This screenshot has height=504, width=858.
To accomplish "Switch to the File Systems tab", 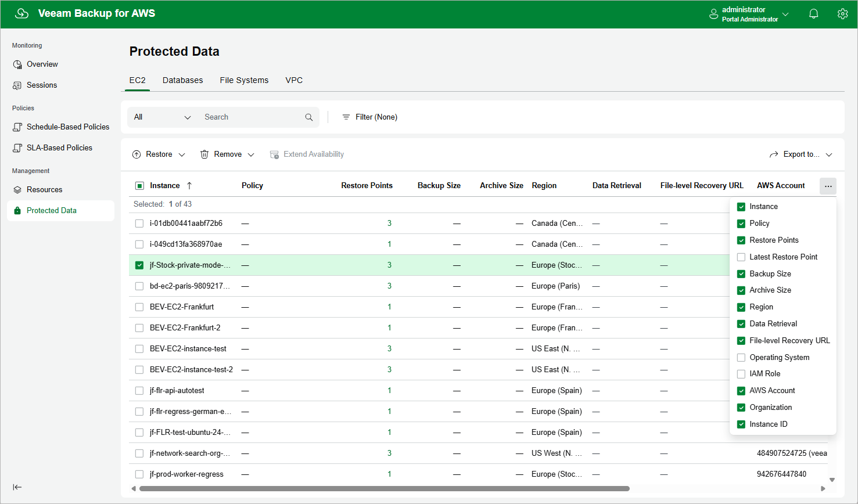I will pos(244,80).
